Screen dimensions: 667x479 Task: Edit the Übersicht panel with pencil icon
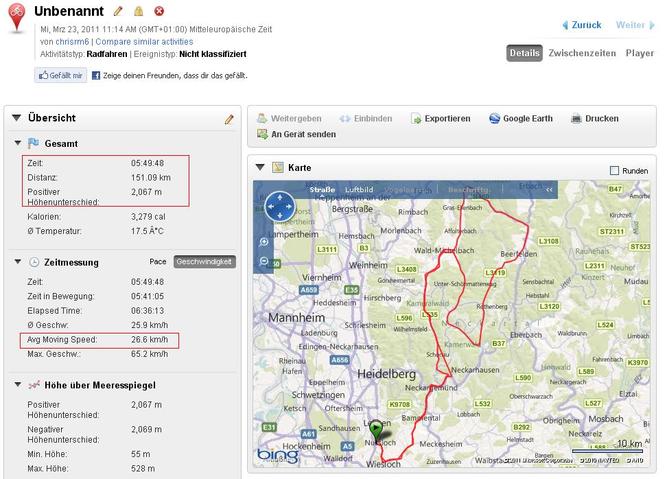click(x=229, y=119)
